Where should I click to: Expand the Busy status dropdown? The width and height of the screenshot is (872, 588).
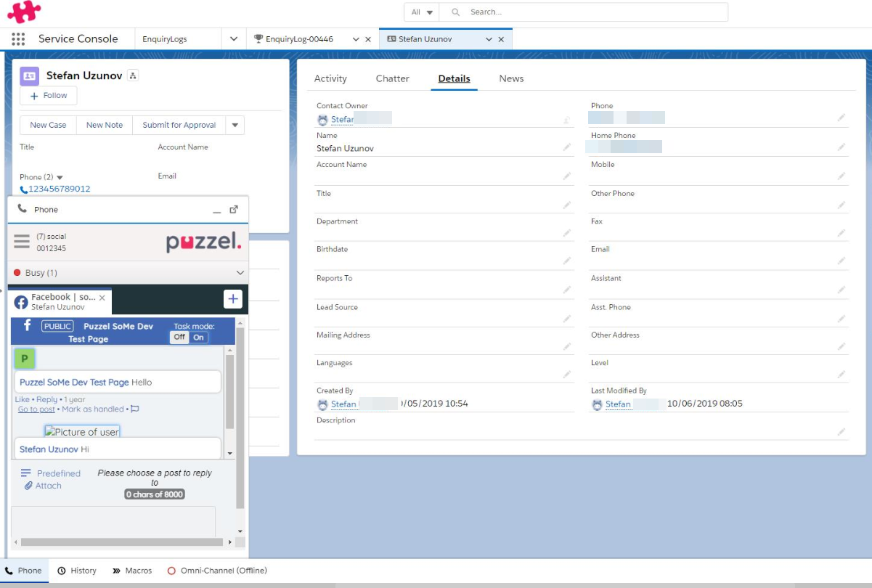pyautogui.click(x=240, y=273)
